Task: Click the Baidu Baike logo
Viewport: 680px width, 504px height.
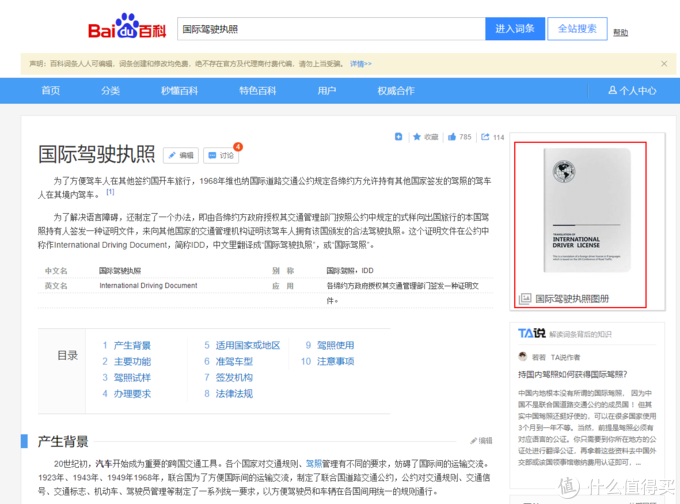Action: (125, 29)
